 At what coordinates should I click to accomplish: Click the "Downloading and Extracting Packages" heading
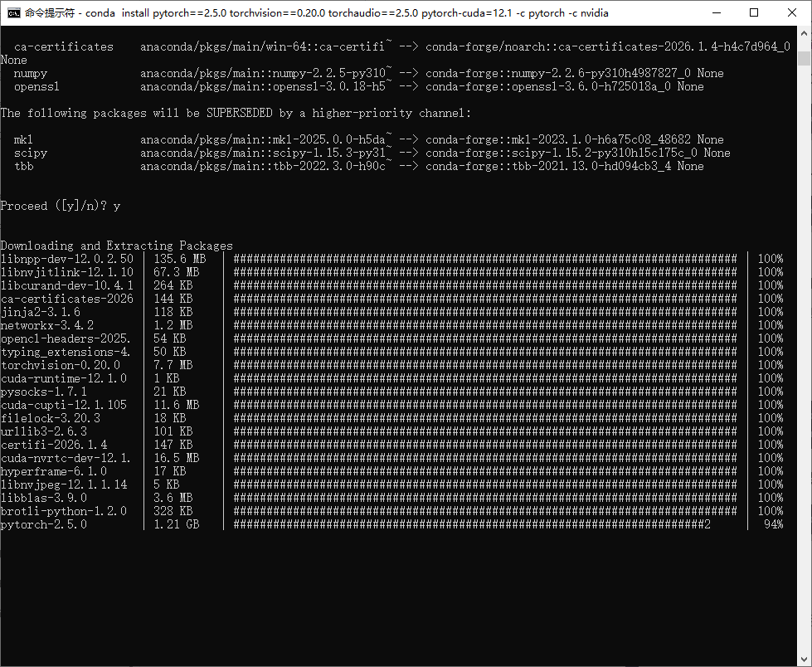(116, 246)
